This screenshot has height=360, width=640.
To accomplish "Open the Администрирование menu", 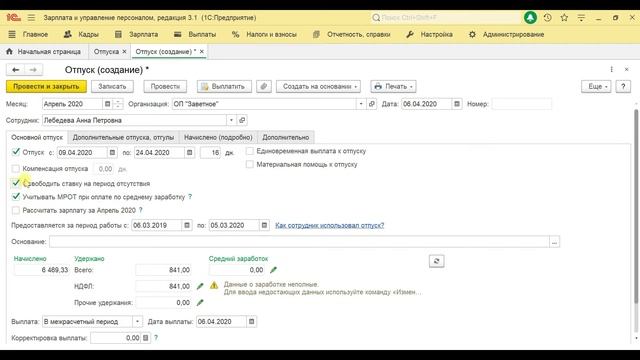I will 506,35.
